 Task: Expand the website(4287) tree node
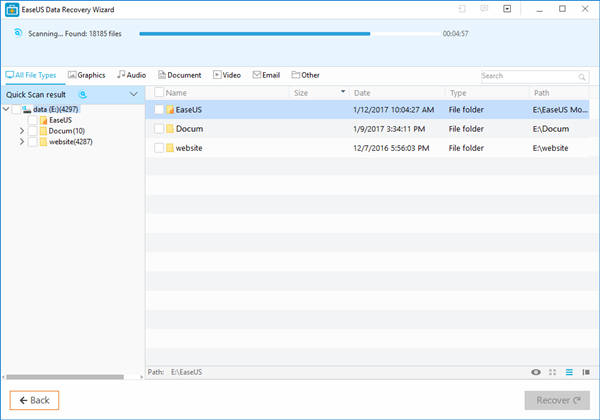(x=22, y=142)
